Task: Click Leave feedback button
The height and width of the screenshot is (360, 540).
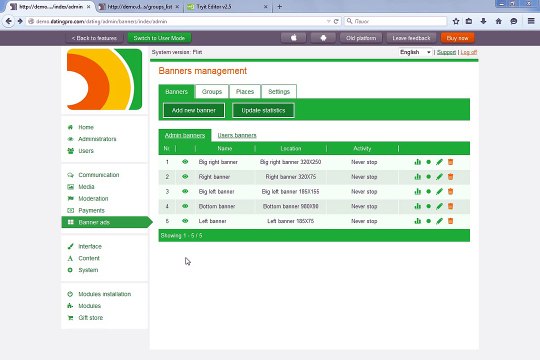Action: (x=411, y=38)
